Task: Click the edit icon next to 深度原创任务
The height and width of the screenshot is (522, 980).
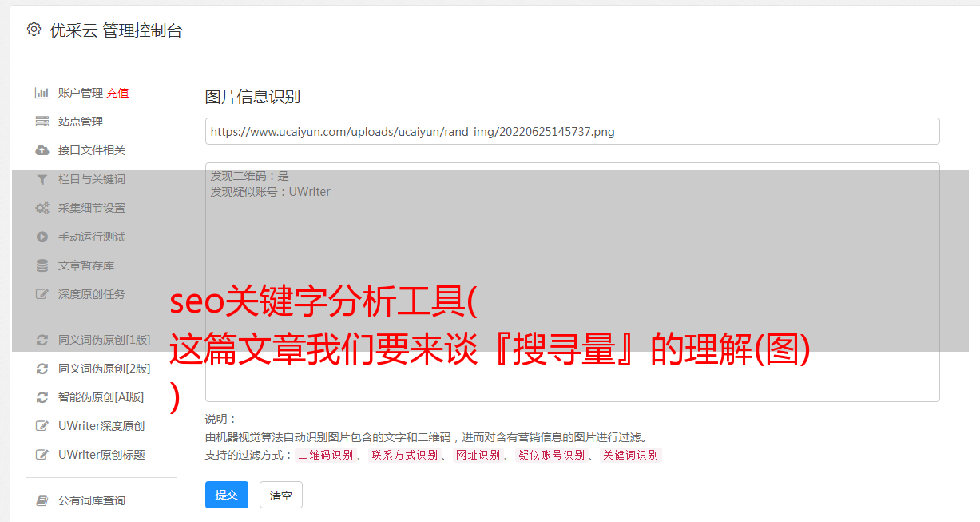Action: tap(42, 294)
